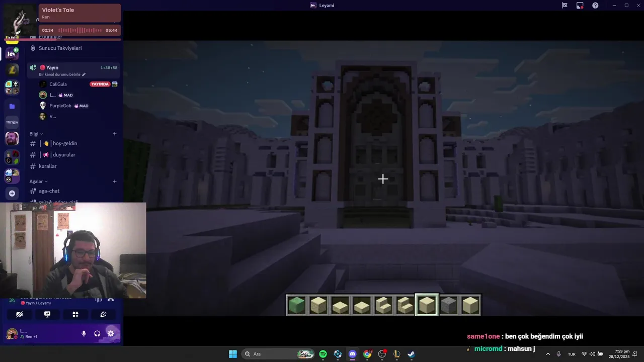644x362 pixels.
Task: Open volume control in system tray
Action: pyautogui.click(x=592, y=354)
